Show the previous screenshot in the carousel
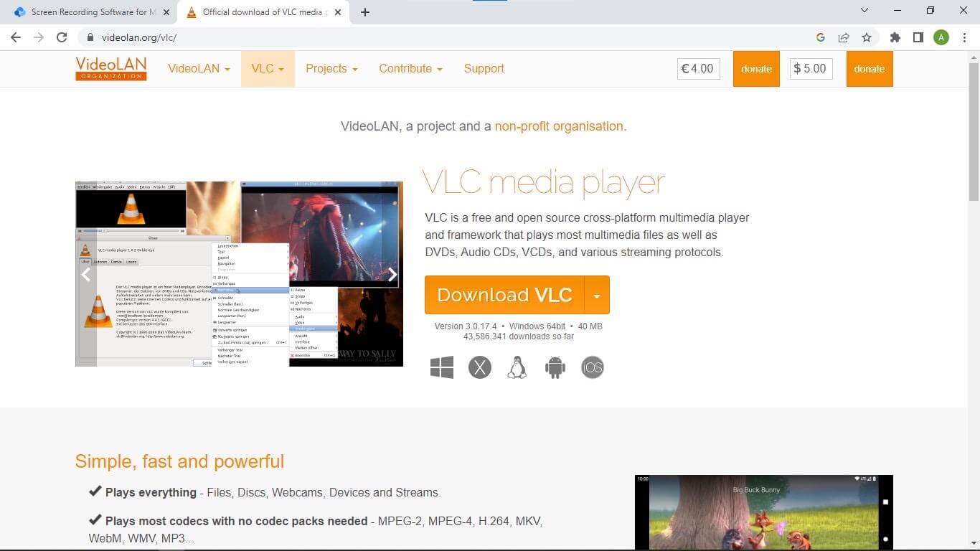The width and height of the screenshot is (980, 551). 86,275
